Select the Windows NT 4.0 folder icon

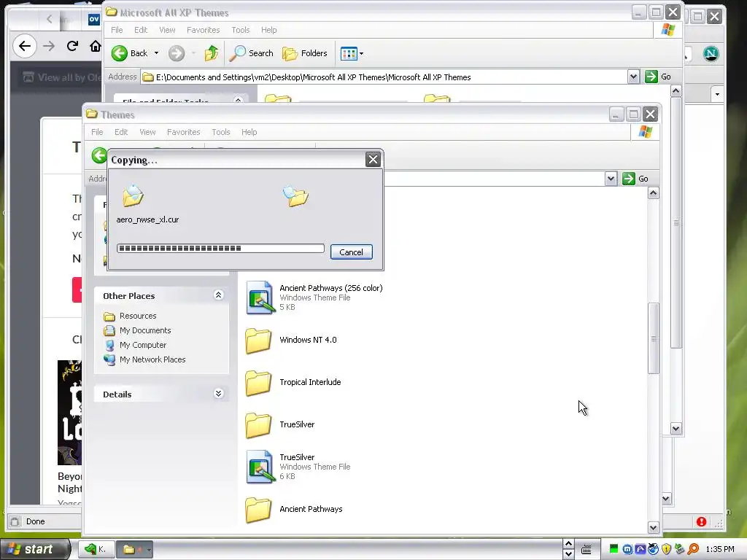pos(258,340)
